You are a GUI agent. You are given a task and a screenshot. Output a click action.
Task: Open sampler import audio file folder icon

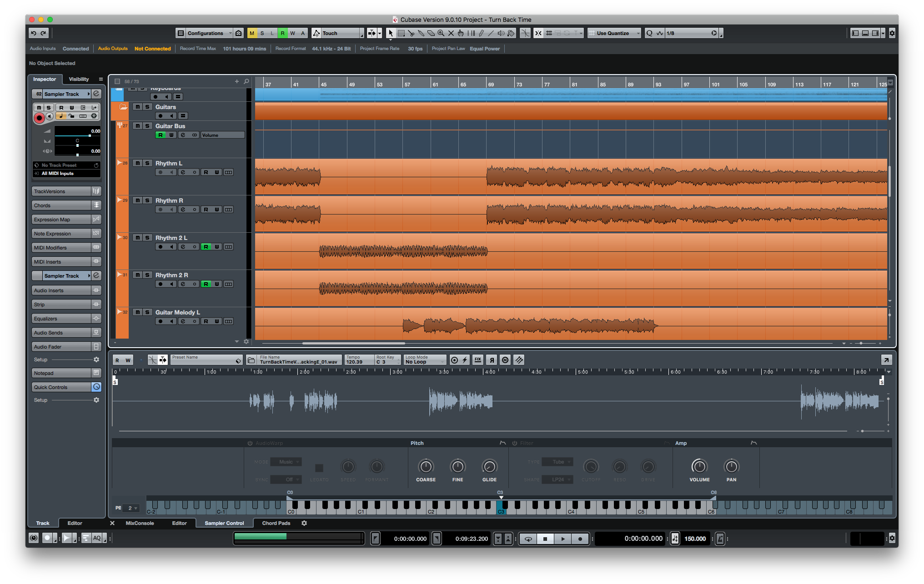[251, 360]
